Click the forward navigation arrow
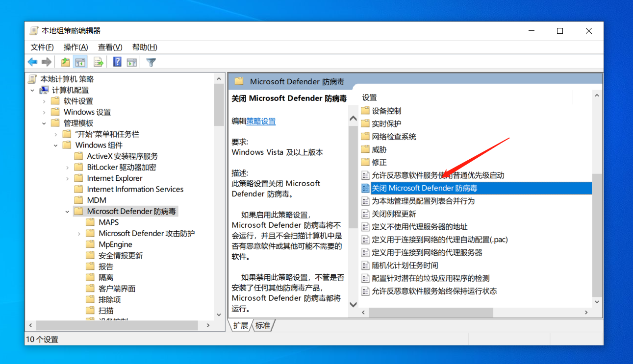The height and width of the screenshot is (364, 633). coord(46,62)
